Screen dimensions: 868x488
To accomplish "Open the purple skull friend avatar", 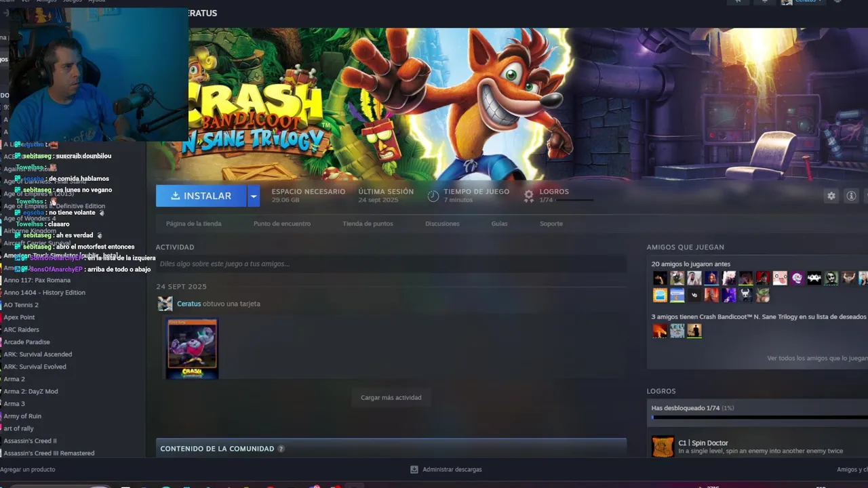I will pos(797,278).
